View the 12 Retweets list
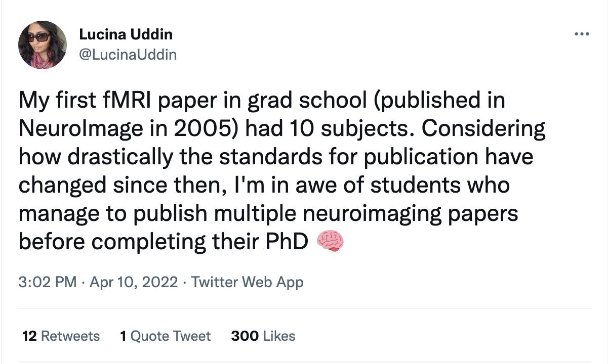The height and width of the screenshot is (364, 608). [x=61, y=336]
